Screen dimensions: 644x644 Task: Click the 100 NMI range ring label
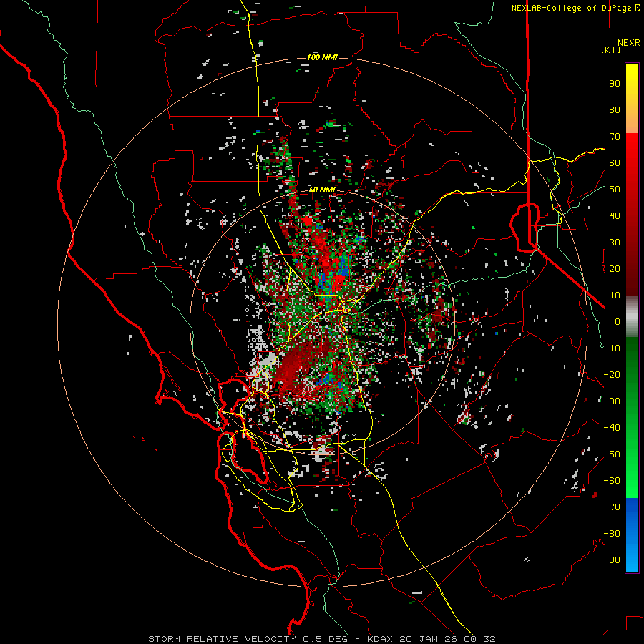point(322,57)
